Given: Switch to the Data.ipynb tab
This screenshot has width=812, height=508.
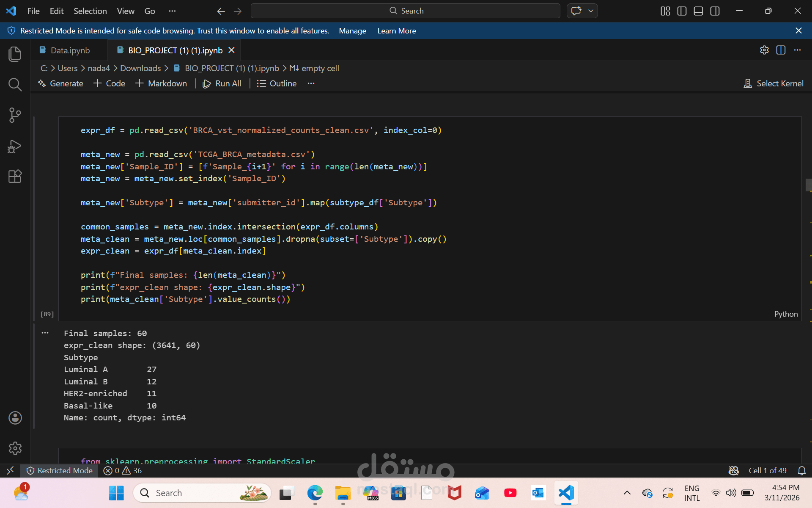Looking at the screenshot, I should pos(70,50).
